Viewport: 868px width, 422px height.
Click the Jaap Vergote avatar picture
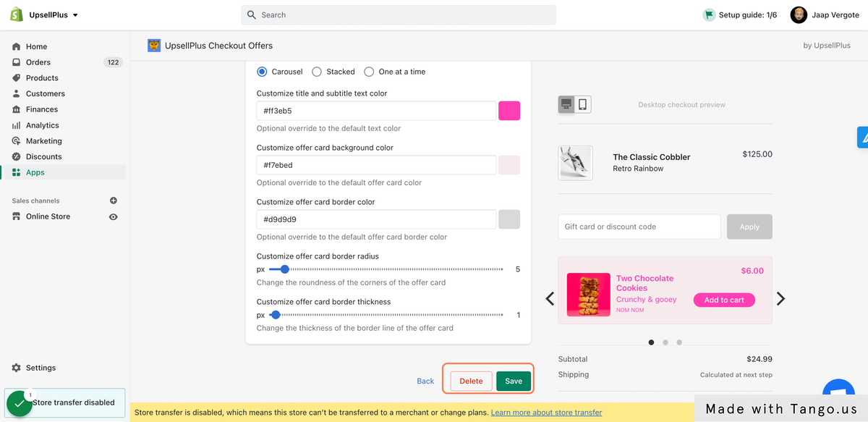point(799,14)
